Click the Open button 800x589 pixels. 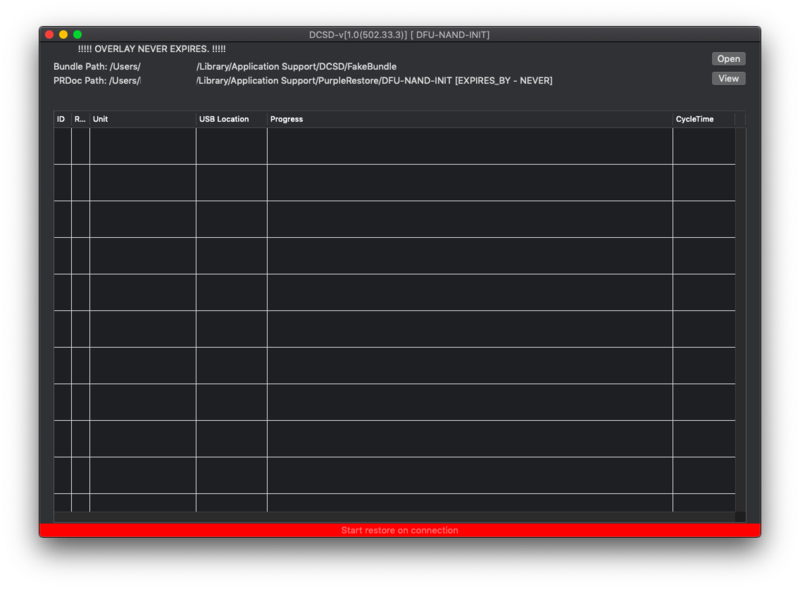[728, 59]
